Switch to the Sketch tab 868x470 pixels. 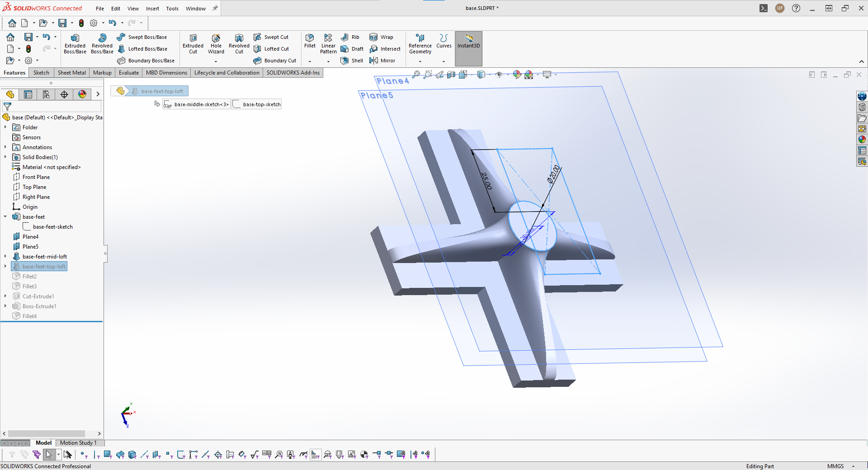coord(41,73)
